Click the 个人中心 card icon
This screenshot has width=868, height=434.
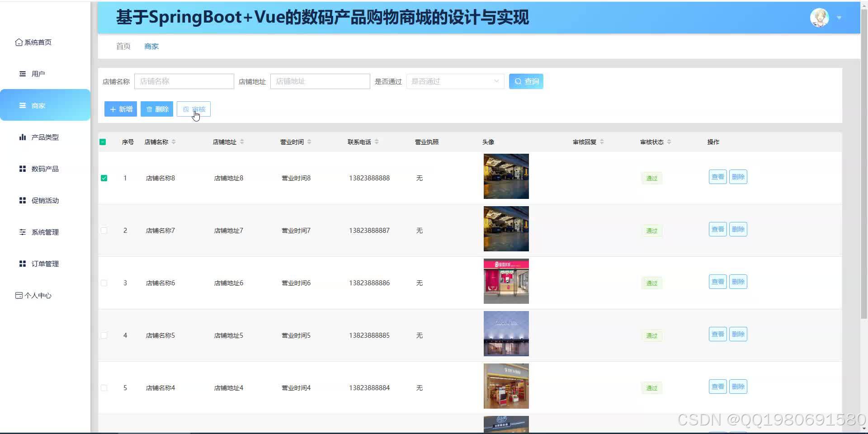click(x=19, y=295)
